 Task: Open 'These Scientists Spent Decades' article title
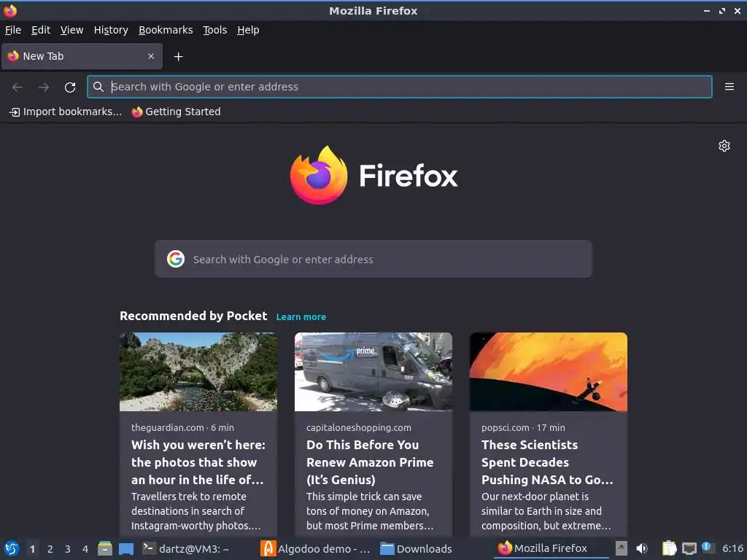point(547,462)
